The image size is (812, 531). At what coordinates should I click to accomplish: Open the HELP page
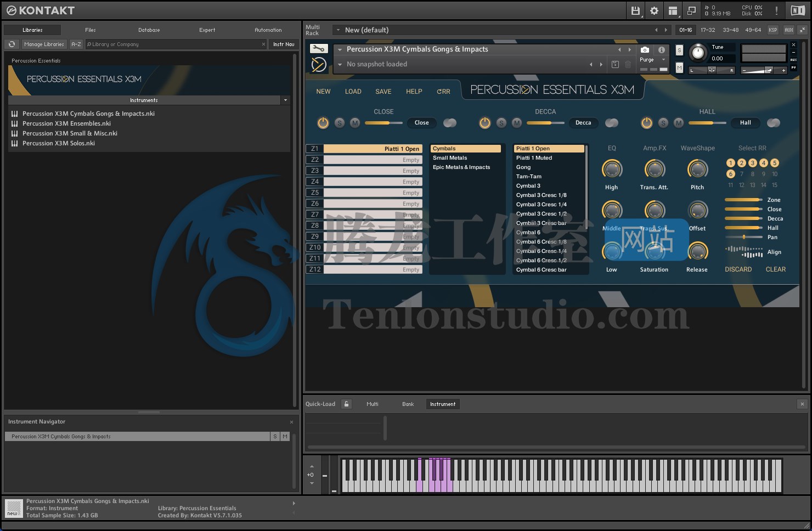coord(414,92)
